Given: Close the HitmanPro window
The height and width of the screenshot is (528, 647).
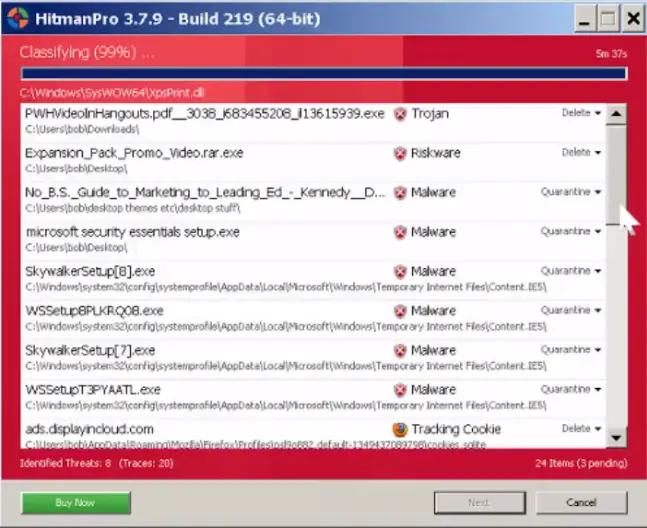Looking at the screenshot, I should 633,19.
